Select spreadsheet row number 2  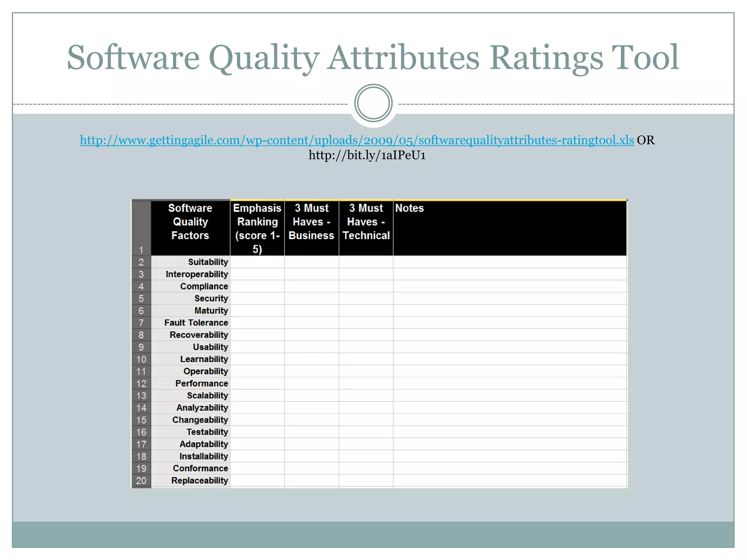141,262
